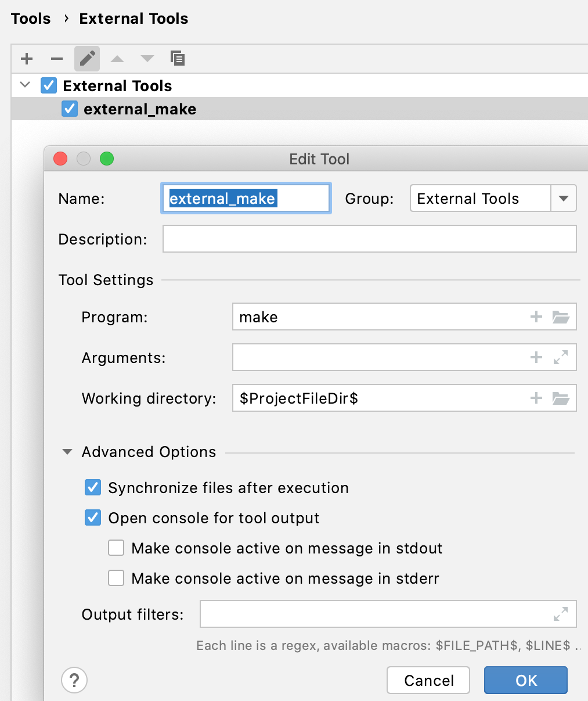Open the Group dropdown
Screen dimensions: 588x701
pyautogui.click(x=563, y=198)
